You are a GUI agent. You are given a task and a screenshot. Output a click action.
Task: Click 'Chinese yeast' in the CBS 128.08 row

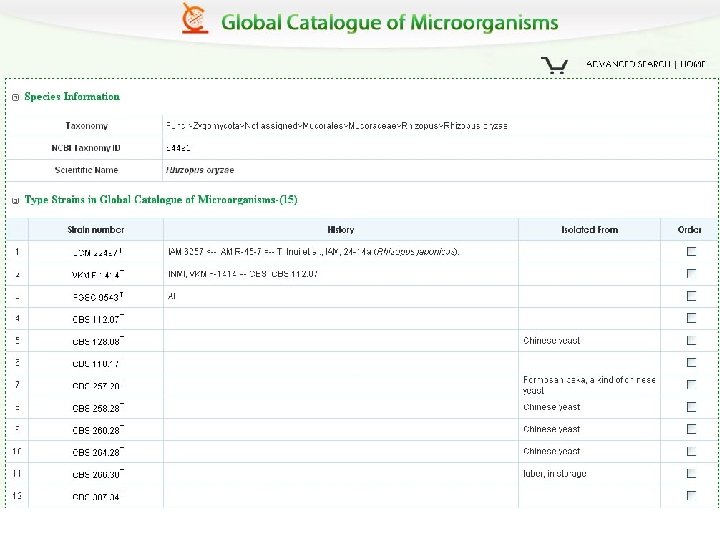click(551, 341)
